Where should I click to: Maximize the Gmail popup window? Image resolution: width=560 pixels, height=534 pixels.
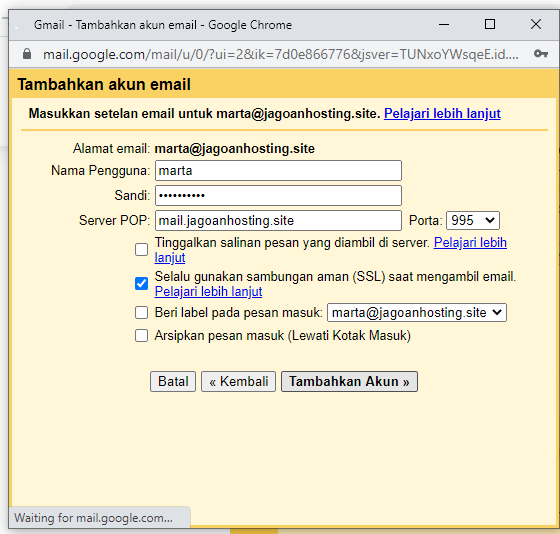[x=490, y=24]
